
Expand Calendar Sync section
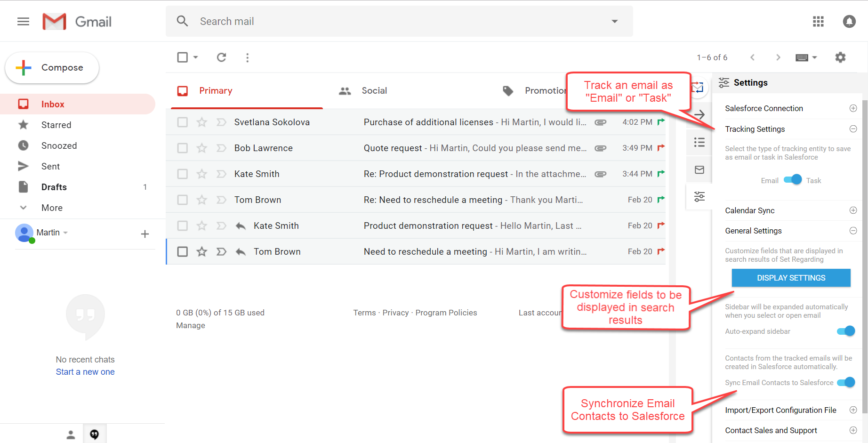coord(853,210)
